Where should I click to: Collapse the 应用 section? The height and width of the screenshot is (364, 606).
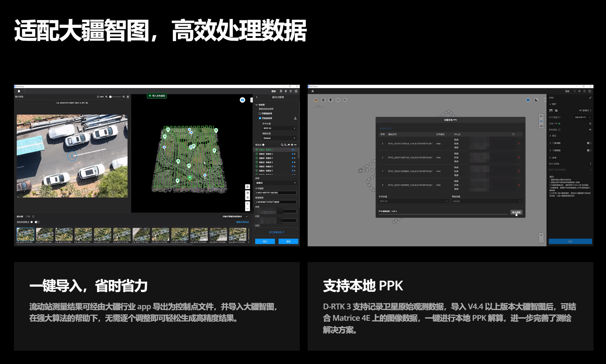click(x=550, y=158)
